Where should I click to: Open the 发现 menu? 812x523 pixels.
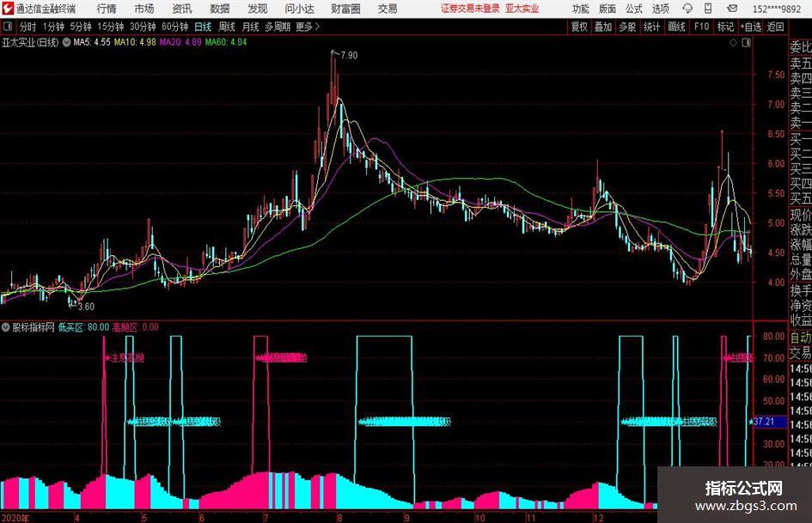coord(258,9)
